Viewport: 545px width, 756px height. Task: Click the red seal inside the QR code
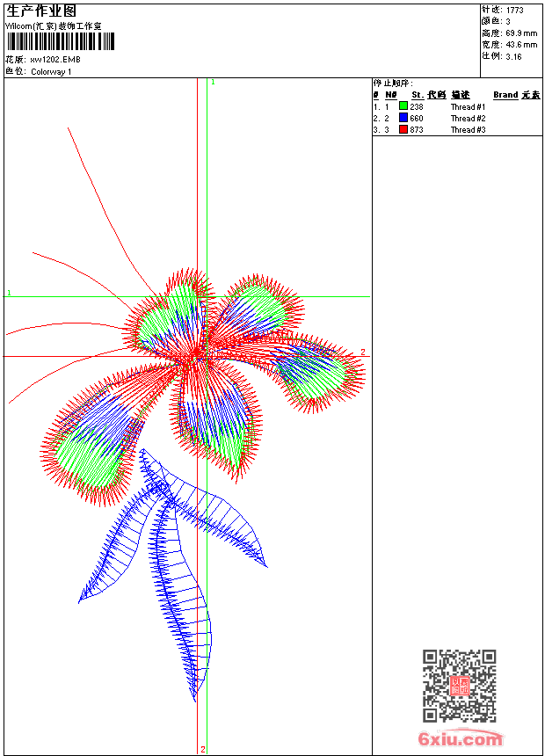point(459,686)
